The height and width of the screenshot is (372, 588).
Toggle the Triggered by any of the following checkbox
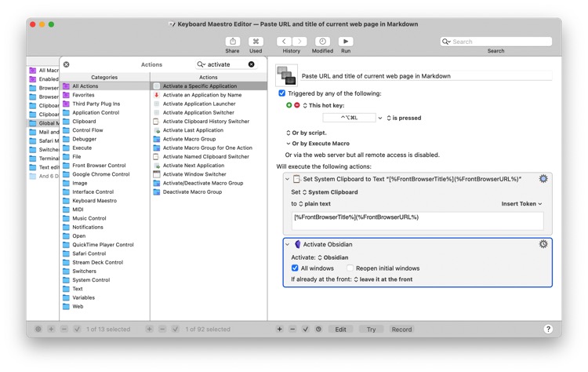pos(282,93)
